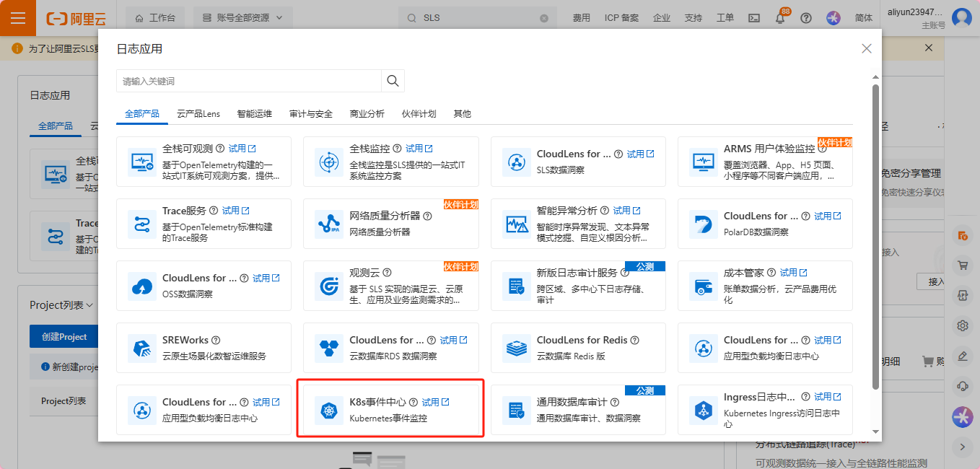Click the ARMS 用户体验监控 app icon
Image resolution: width=980 pixels, height=469 pixels.
pyautogui.click(x=703, y=162)
